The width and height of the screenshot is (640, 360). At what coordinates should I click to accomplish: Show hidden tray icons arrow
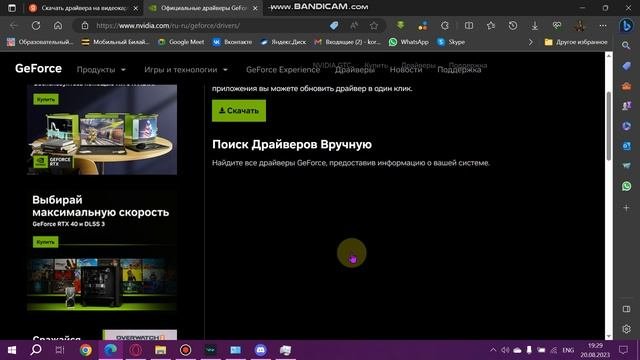click(493, 350)
